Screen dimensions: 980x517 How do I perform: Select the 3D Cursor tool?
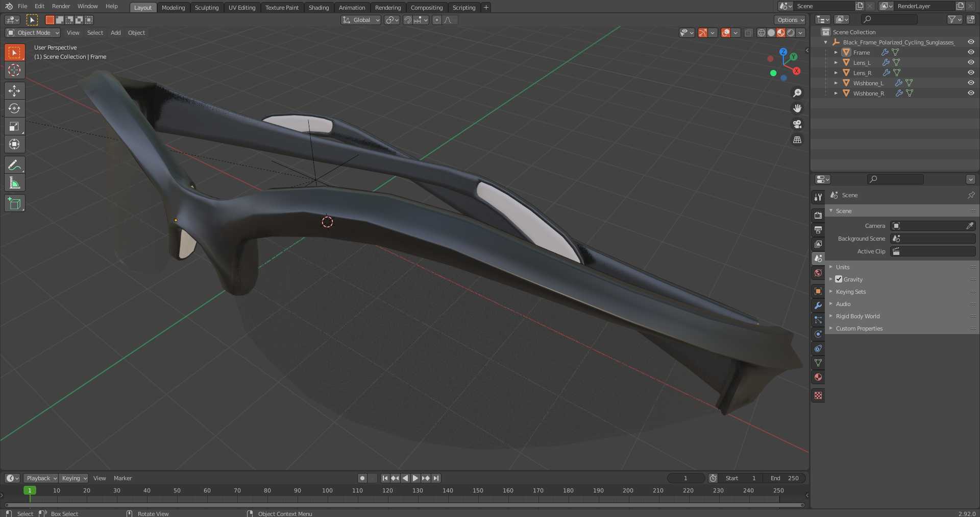(14, 70)
